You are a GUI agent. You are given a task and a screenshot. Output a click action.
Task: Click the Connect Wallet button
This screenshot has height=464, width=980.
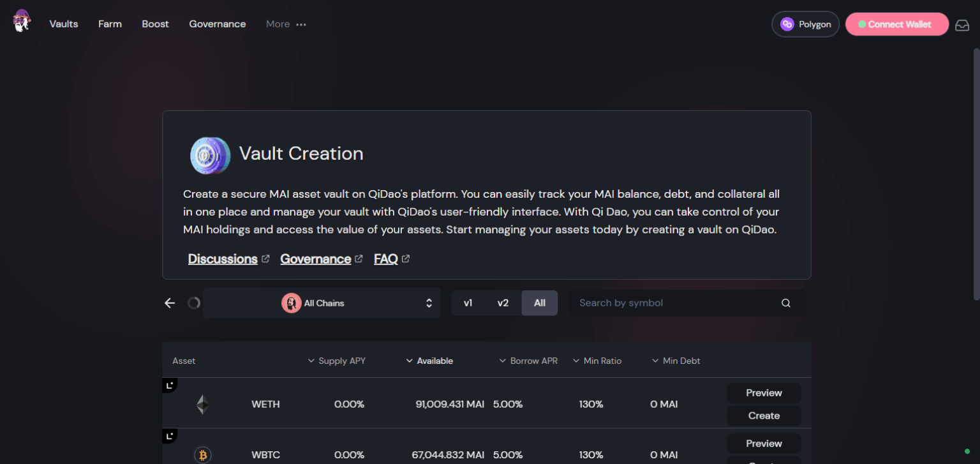click(897, 24)
